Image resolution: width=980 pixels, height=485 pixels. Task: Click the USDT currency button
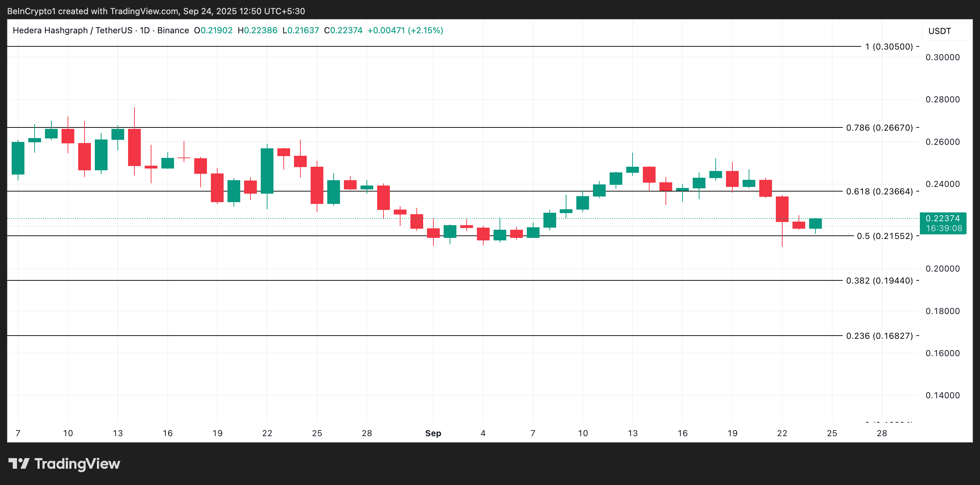click(x=940, y=31)
